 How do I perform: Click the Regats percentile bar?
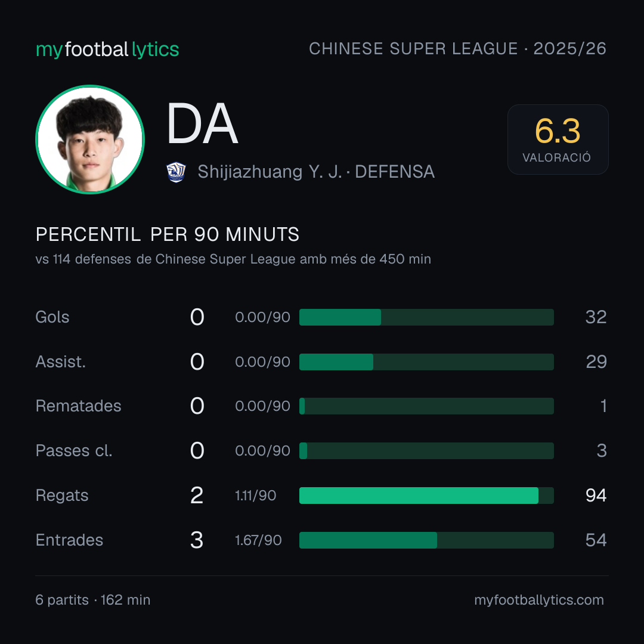coord(426,496)
